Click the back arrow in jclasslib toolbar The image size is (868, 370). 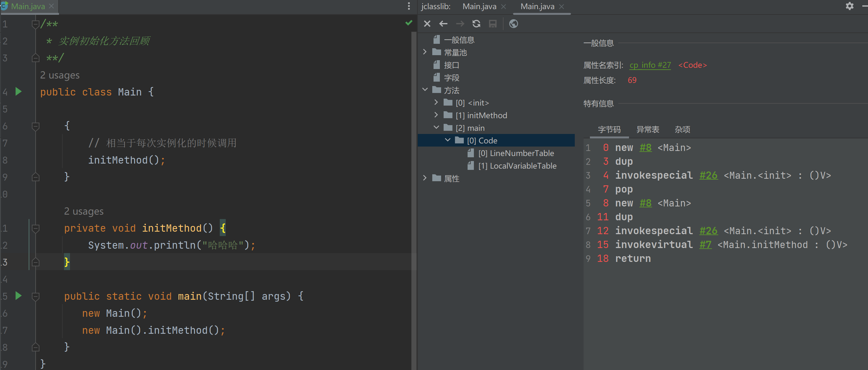point(443,24)
